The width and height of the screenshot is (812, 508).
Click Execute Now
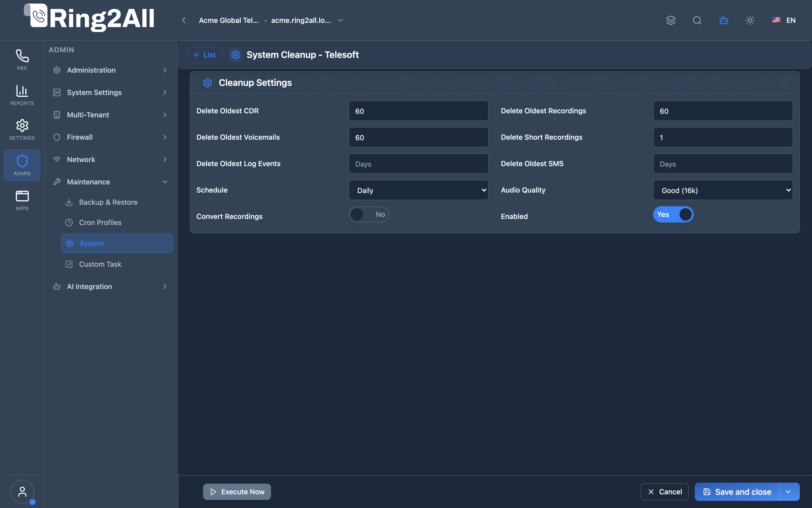tap(237, 492)
